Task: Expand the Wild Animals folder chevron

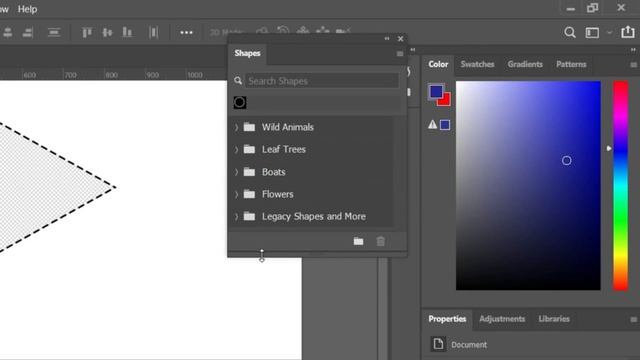Action: tap(236, 127)
